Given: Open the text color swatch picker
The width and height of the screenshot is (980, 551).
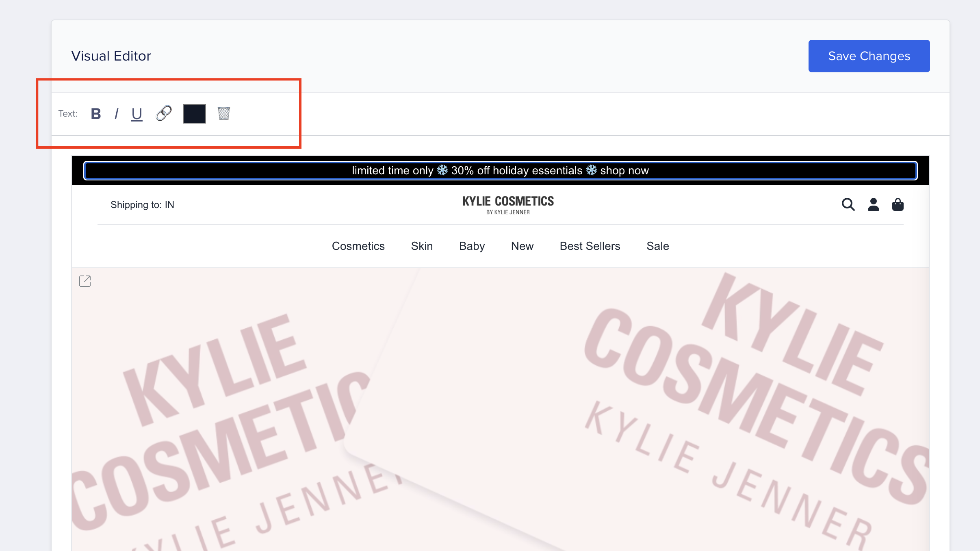Looking at the screenshot, I should [195, 114].
